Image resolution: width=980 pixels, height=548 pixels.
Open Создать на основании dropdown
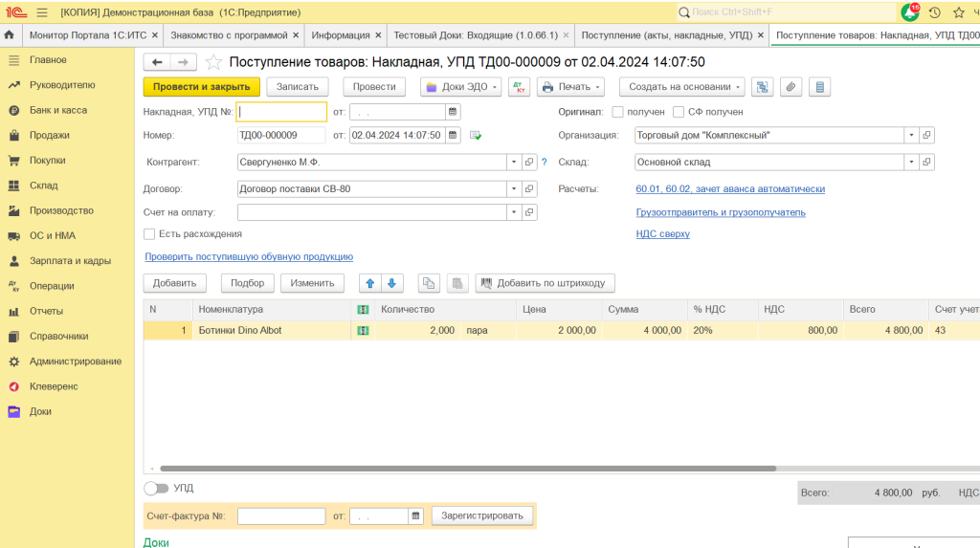pos(681,87)
